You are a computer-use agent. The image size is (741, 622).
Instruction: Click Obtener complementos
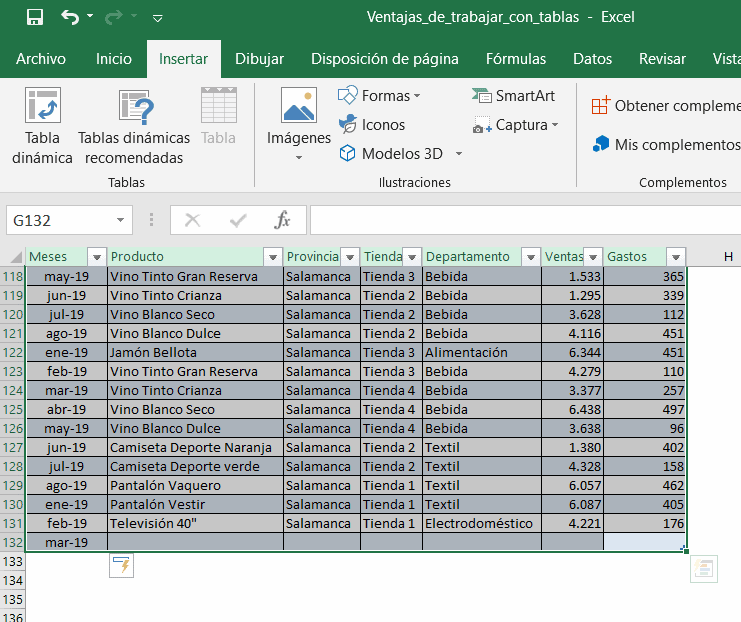click(665, 106)
